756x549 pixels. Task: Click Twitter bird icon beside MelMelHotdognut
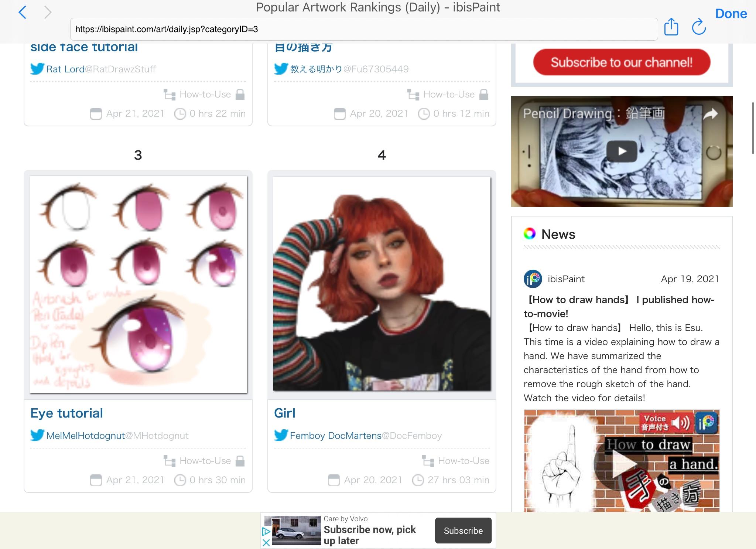tap(37, 435)
